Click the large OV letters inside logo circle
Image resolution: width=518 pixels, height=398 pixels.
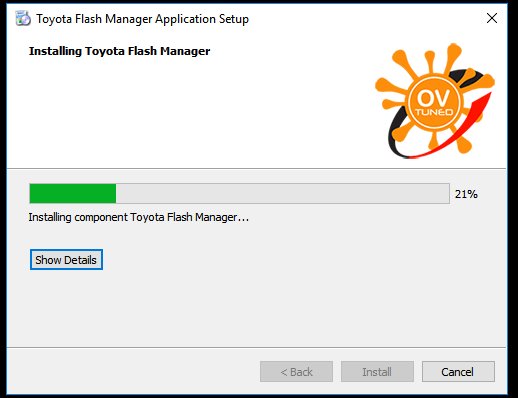433,97
